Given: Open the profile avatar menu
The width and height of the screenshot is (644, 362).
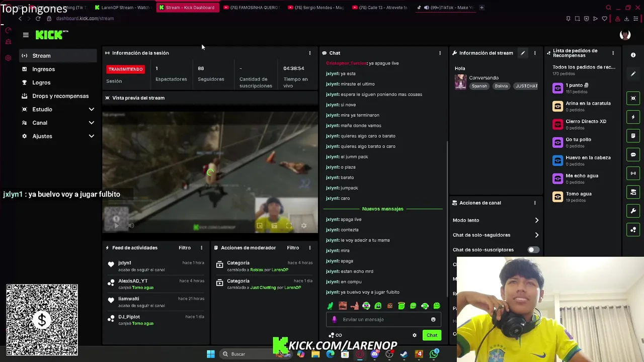Looking at the screenshot, I should coord(625,35).
